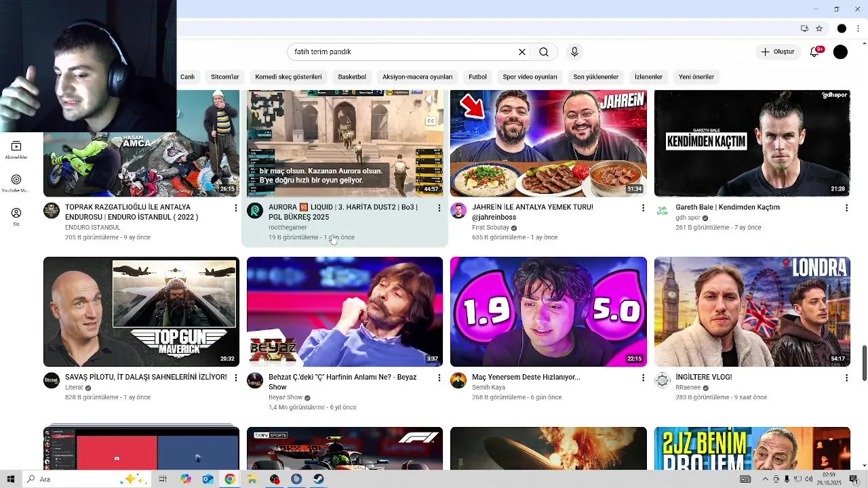Open the account avatar menu
The height and width of the screenshot is (488, 868).
pyautogui.click(x=840, y=52)
